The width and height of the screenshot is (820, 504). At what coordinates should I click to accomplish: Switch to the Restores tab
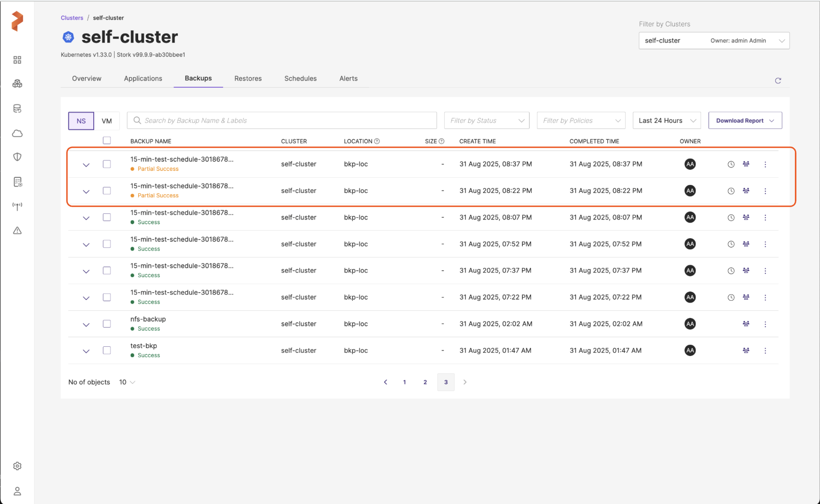[x=248, y=78]
